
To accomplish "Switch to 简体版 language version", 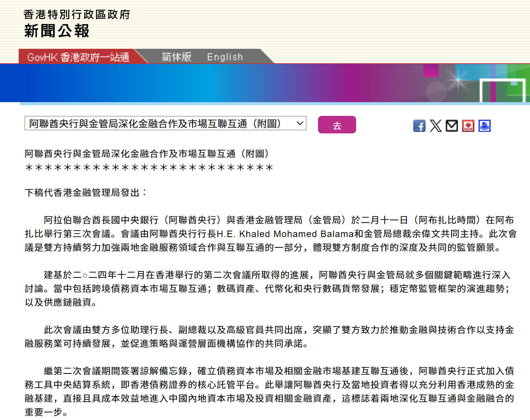I will [x=177, y=57].
